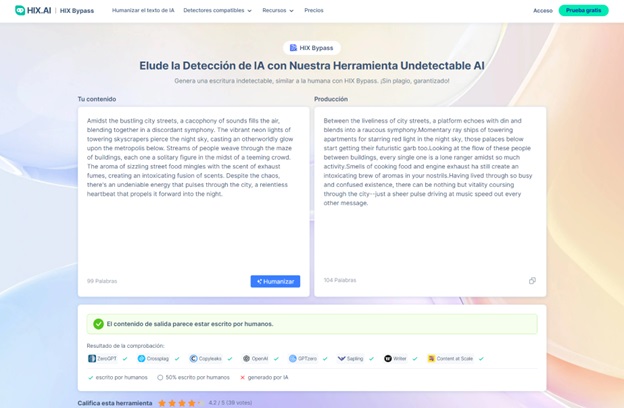Click the 'escrito por humanos' green checkmark

pos(90,378)
